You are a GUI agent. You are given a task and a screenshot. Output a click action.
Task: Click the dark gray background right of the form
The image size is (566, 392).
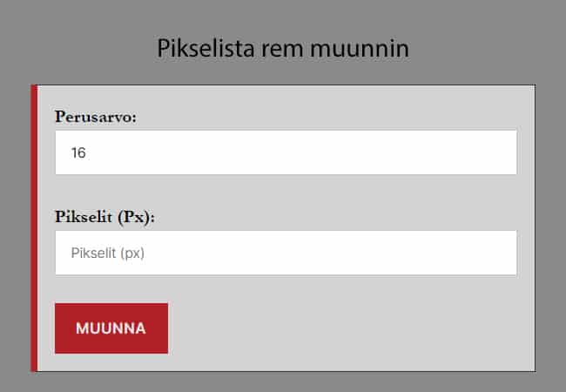[550, 226]
